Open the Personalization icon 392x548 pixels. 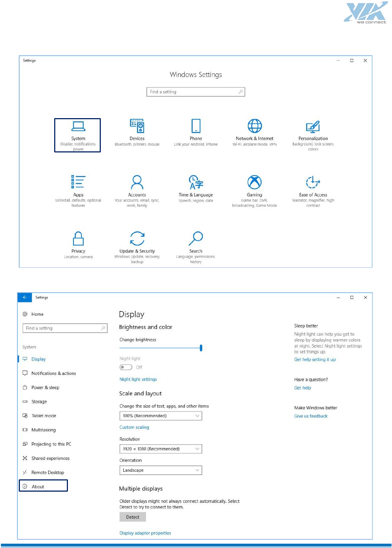pos(313,126)
